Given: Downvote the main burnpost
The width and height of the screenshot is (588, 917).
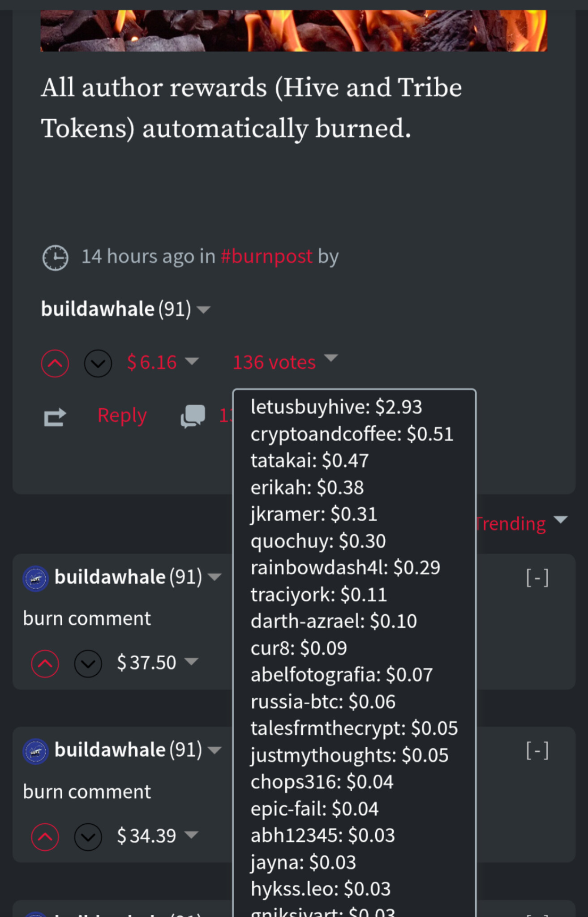Looking at the screenshot, I should tap(98, 363).
